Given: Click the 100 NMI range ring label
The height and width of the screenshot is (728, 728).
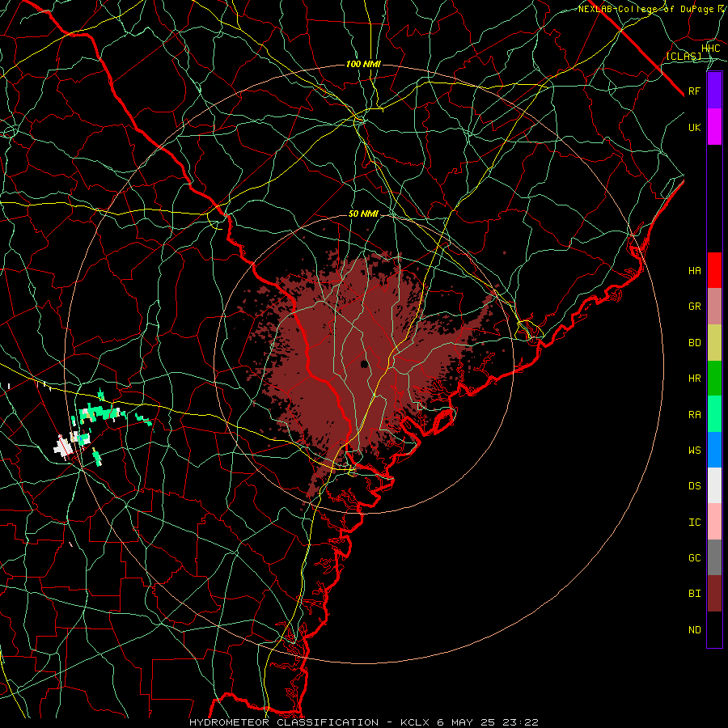Looking at the screenshot, I should (x=363, y=64).
